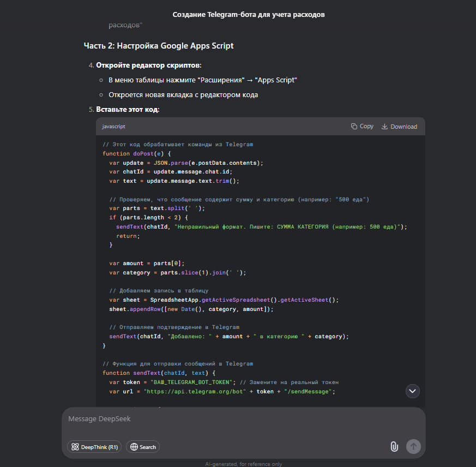Screen dimensions: 476x467
Task: Click the scroll-to-bottom chevron button
Action: 413,391
